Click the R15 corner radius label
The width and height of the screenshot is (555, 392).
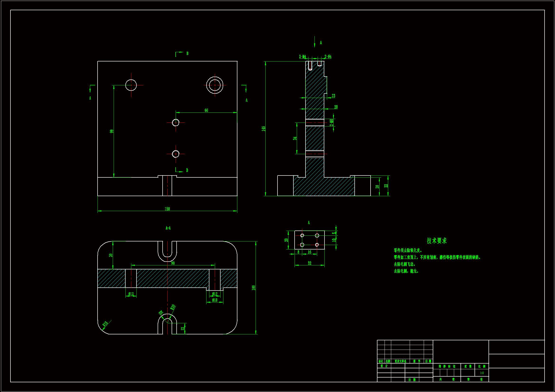[x=105, y=324]
